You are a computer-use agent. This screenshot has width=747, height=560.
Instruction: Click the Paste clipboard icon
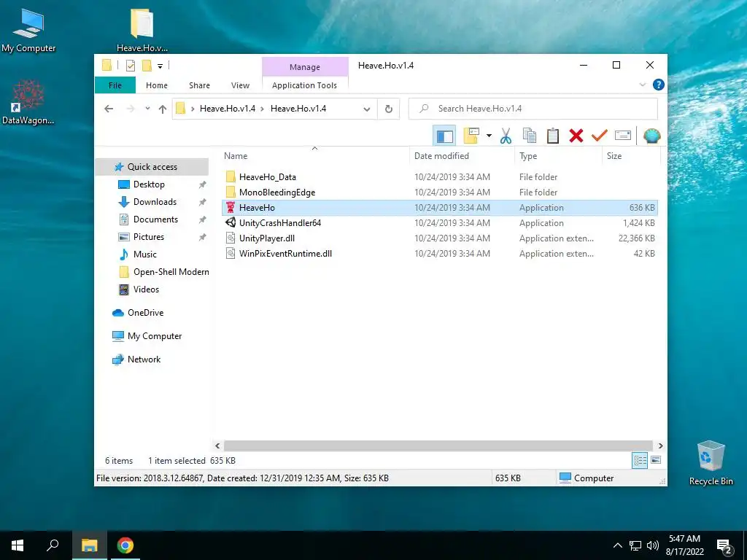coord(553,136)
